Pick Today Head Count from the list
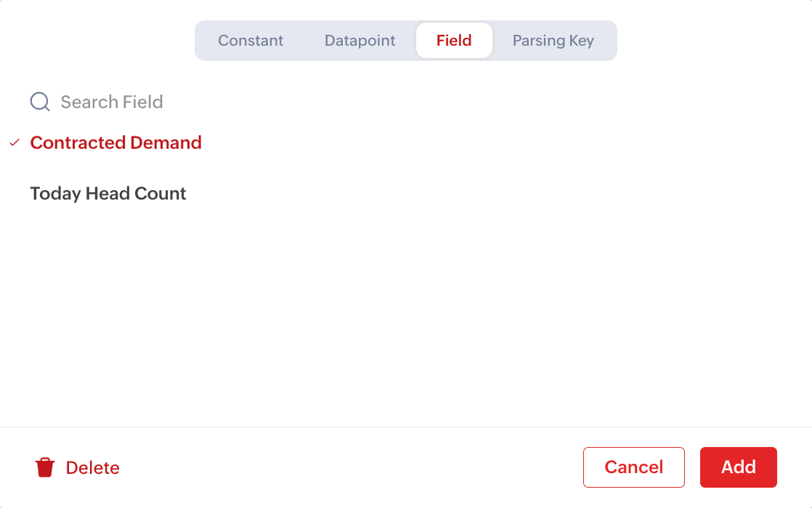Screen dimensions: 812x508 coord(108,194)
